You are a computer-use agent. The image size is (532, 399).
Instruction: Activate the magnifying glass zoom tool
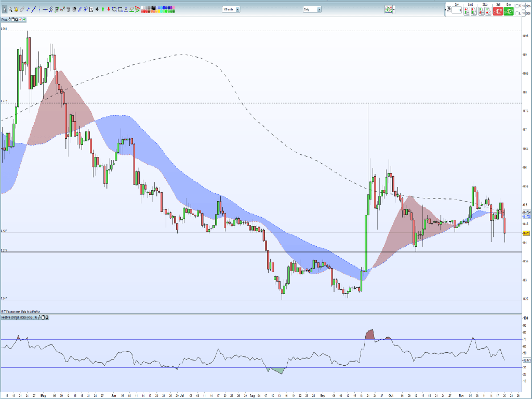pos(10,9)
